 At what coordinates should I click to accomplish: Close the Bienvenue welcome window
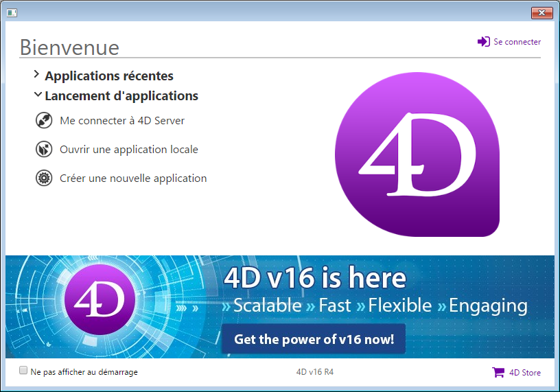pyautogui.click(x=541, y=13)
